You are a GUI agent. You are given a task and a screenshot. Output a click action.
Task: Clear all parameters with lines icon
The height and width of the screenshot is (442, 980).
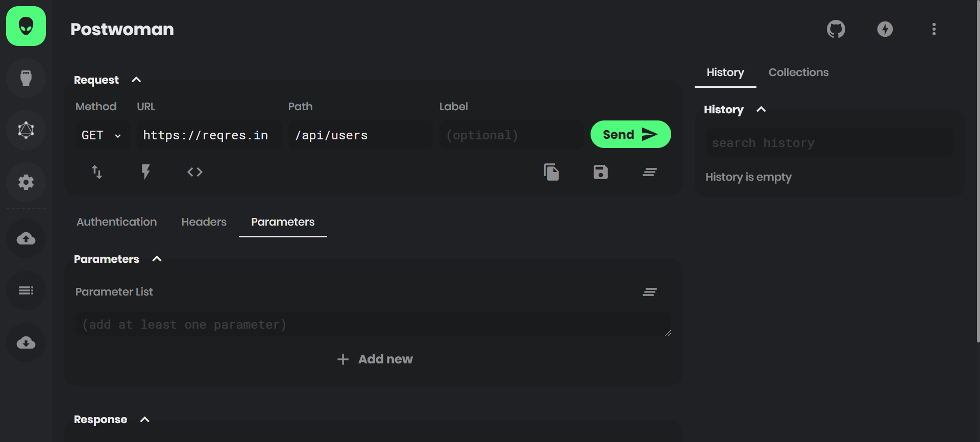point(650,292)
